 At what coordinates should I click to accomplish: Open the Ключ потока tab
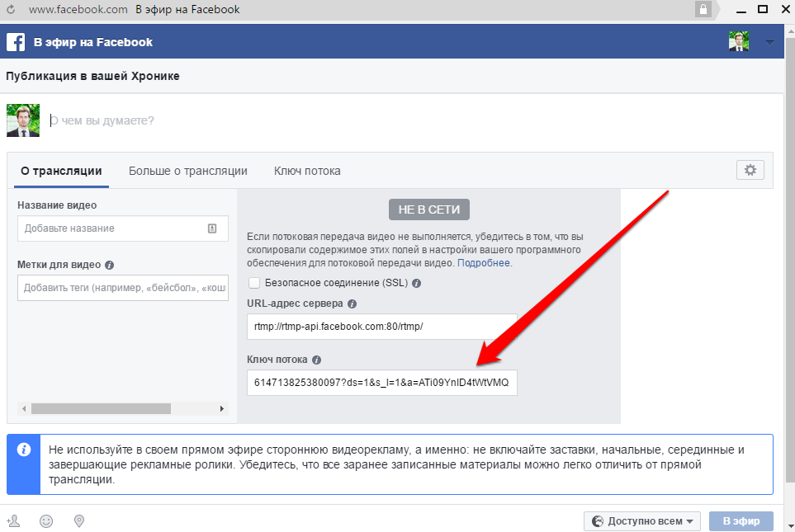click(x=307, y=172)
